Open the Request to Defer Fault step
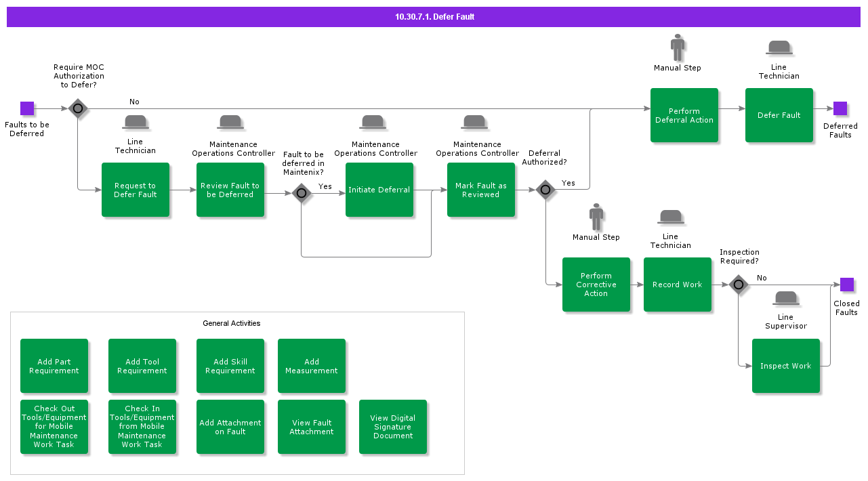Screen dimensions: 868x481 (136, 190)
